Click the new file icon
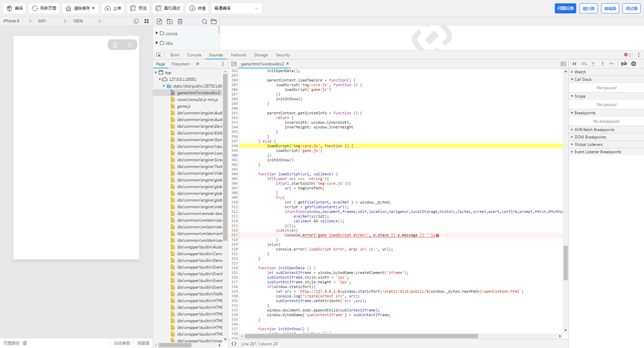644x348 pixels. tap(159, 21)
